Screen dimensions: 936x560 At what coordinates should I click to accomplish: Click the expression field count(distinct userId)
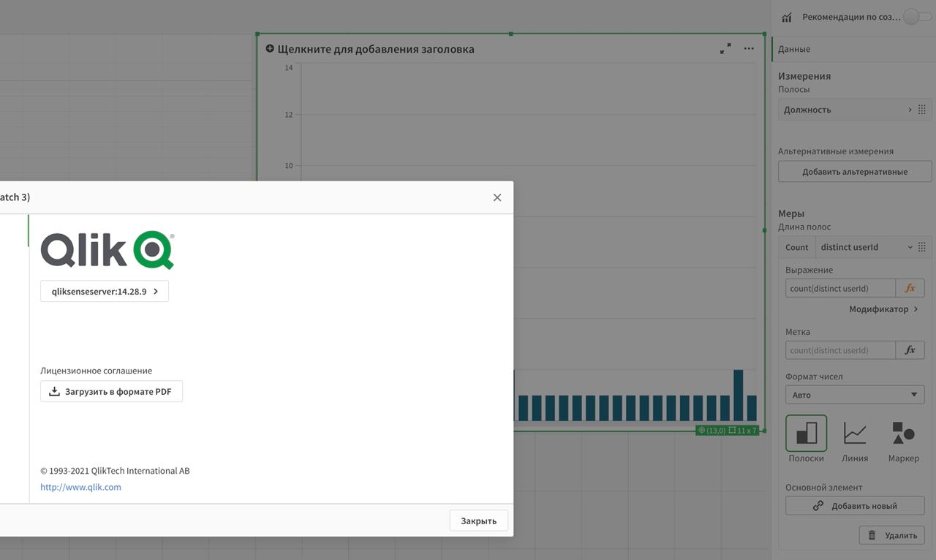pos(840,288)
